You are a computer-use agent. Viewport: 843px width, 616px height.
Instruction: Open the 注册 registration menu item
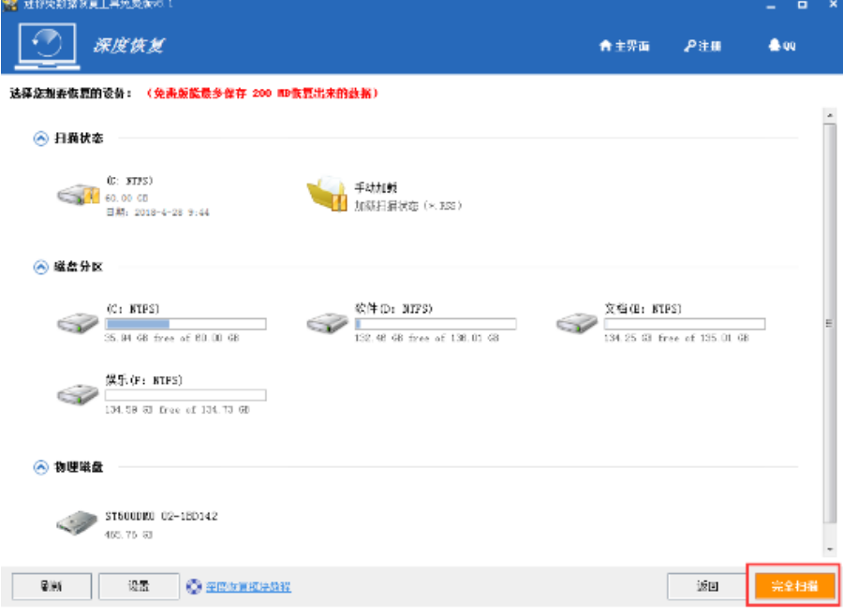point(702,46)
